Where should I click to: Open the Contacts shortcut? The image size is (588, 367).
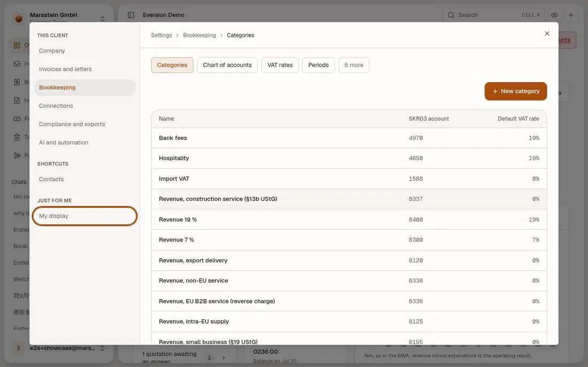tap(84, 179)
